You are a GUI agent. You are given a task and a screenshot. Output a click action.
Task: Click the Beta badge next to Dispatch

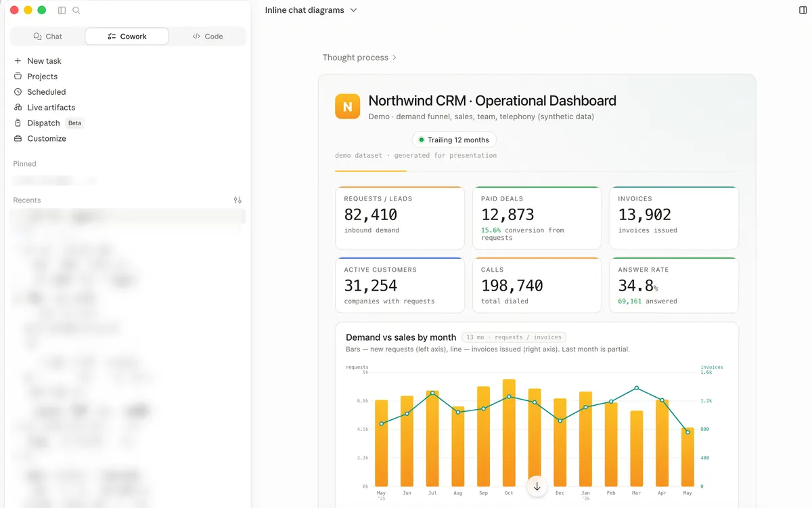click(x=74, y=123)
